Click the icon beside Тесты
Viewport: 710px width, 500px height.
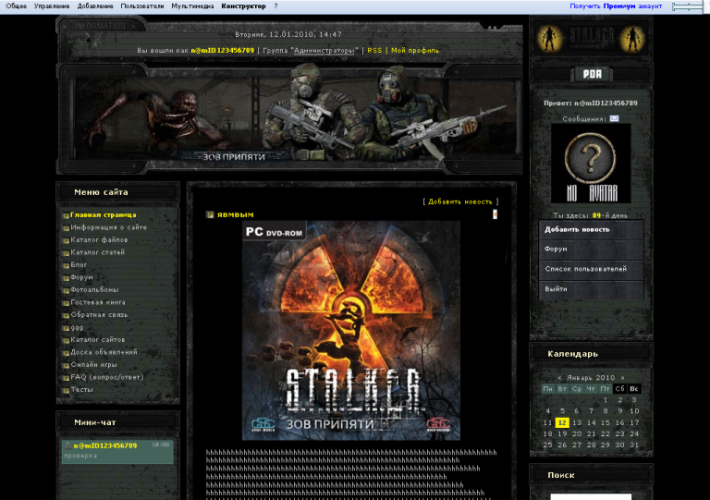tap(66, 390)
